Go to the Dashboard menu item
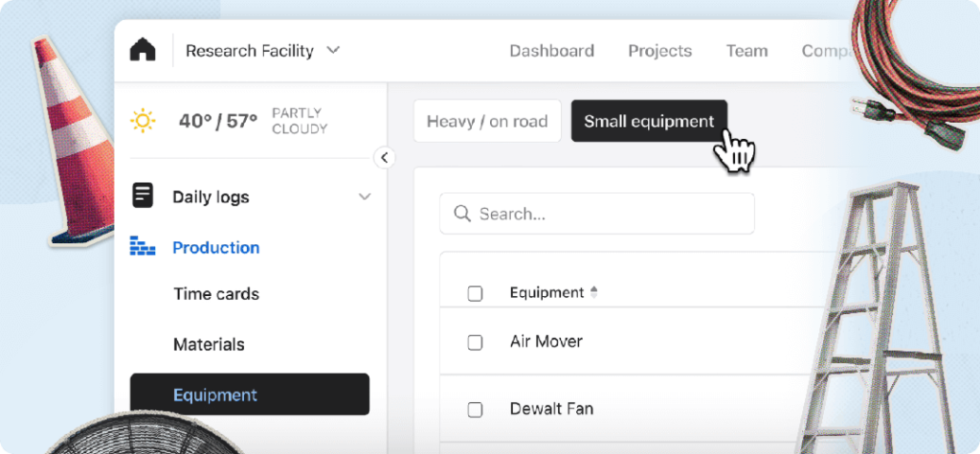The height and width of the screenshot is (454, 980). pos(551,51)
